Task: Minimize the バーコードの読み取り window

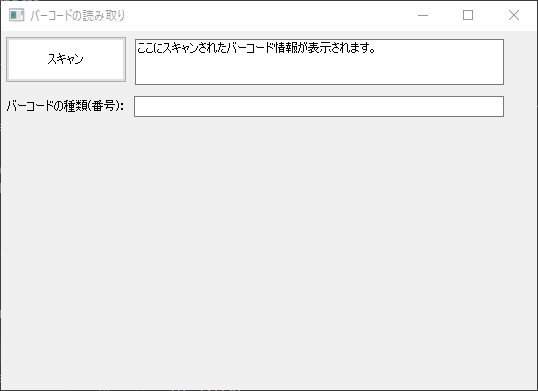Action: point(423,15)
